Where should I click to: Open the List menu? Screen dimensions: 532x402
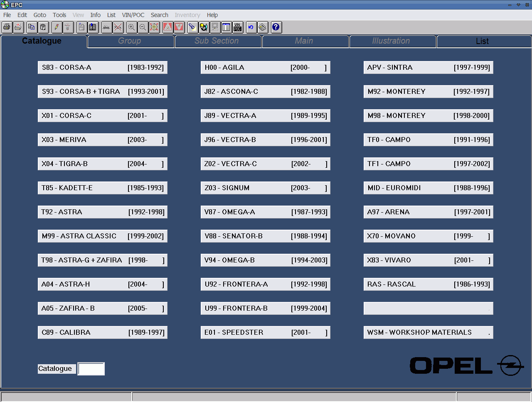click(x=111, y=15)
